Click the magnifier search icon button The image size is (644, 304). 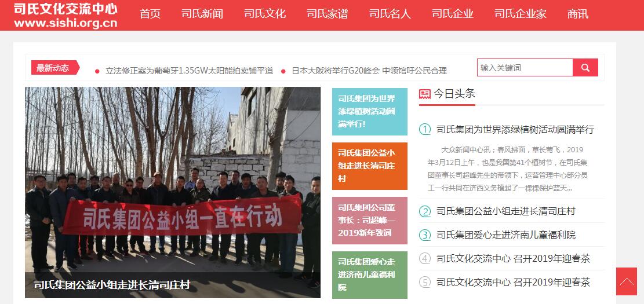pos(585,68)
